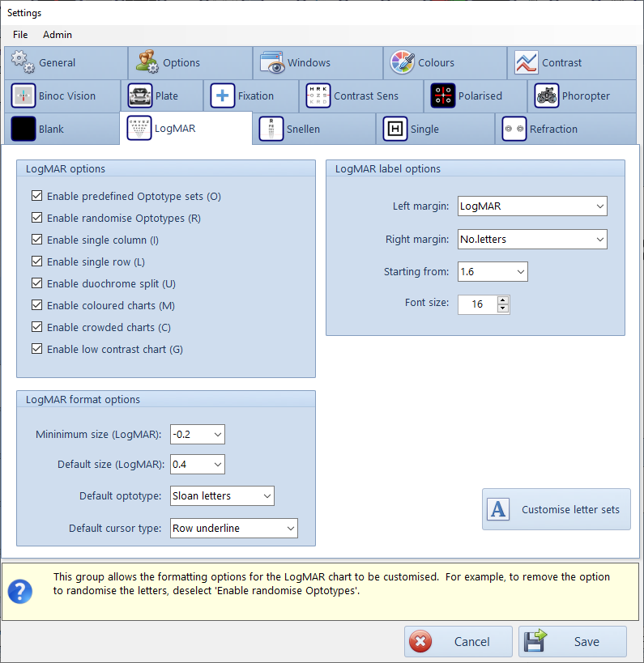The height and width of the screenshot is (663, 644).
Task: Open the Polarised tab icon
Action: tap(442, 96)
